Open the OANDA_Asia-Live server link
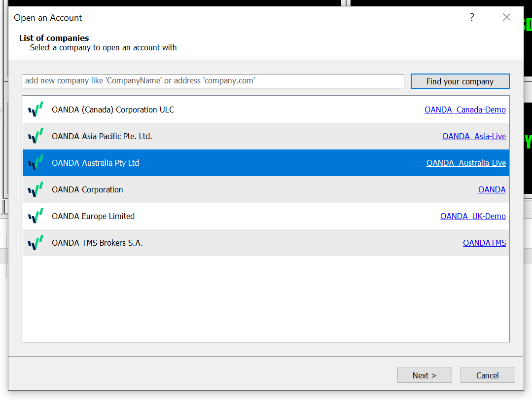 click(473, 136)
